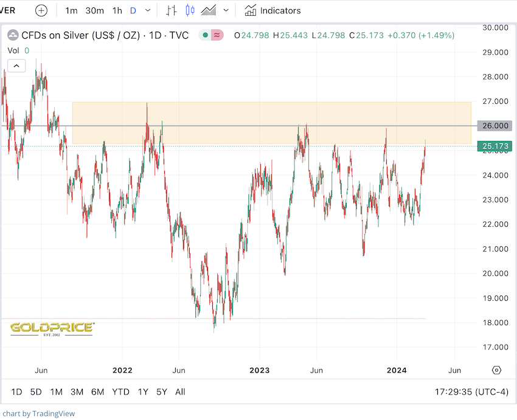Click the add symbol plus icon

coord(41,10)
